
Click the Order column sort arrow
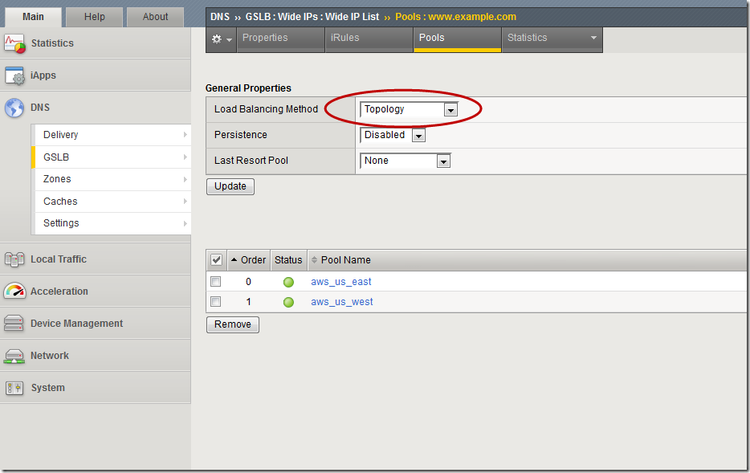tap(234, 260)
